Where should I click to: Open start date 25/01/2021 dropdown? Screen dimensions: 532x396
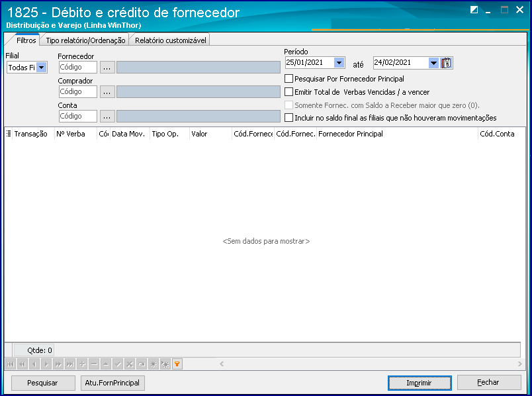coord(339,62)
